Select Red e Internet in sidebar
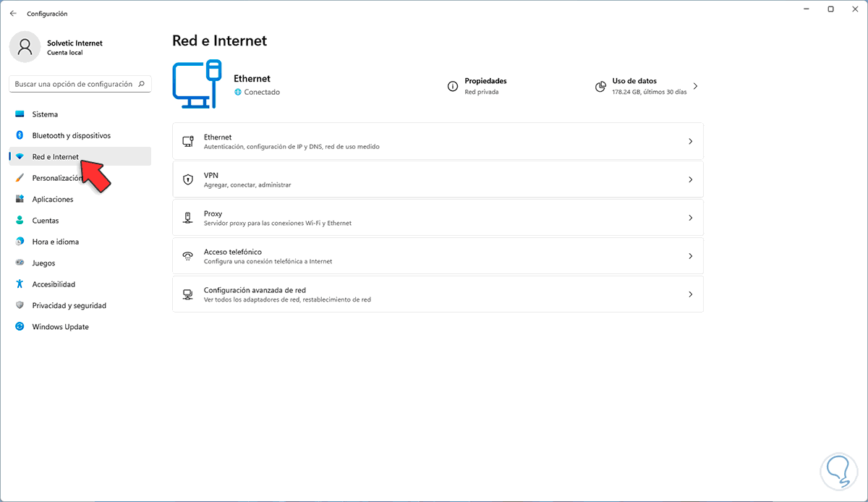 pyautogui.click(x=80, y=157)
